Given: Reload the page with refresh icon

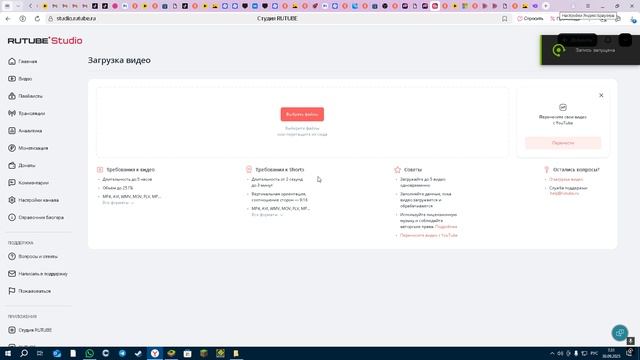Looking at the screenshot, I should (37, 19).
